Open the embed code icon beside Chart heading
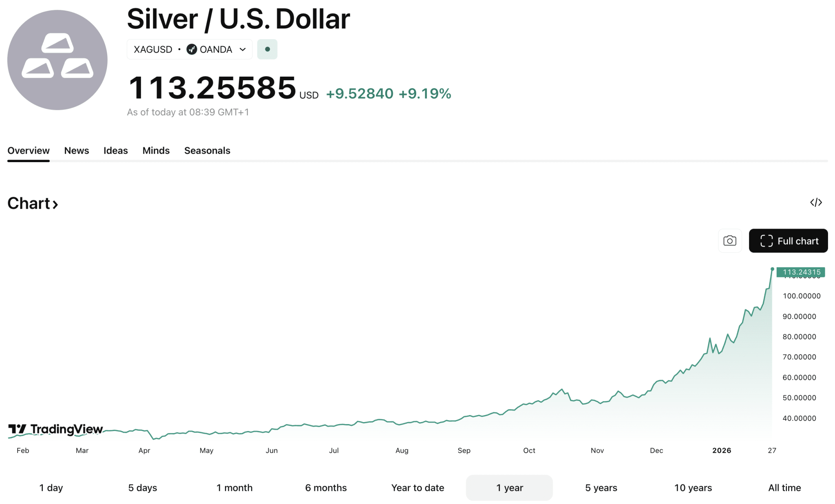 pyautogui.click(x=815, y=202)
